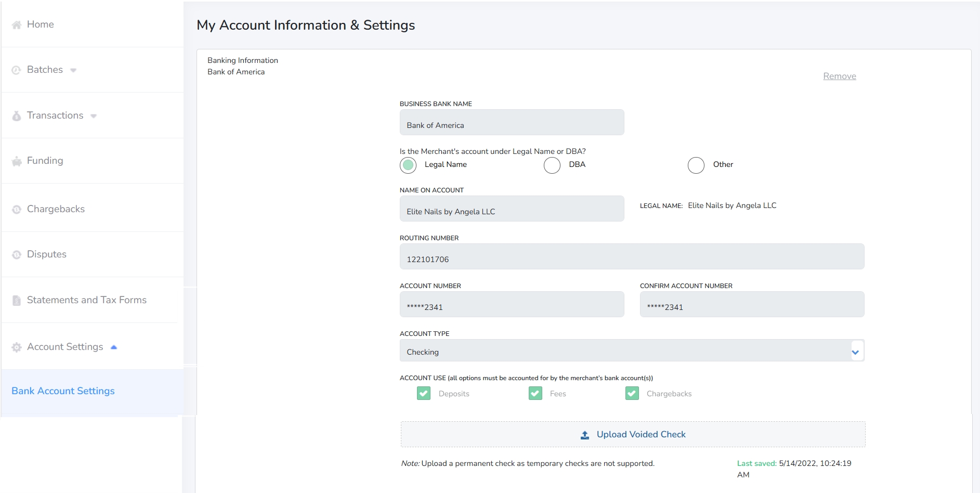
Task: Click the Home house icon in sidebar
Action: pos(17,25)
